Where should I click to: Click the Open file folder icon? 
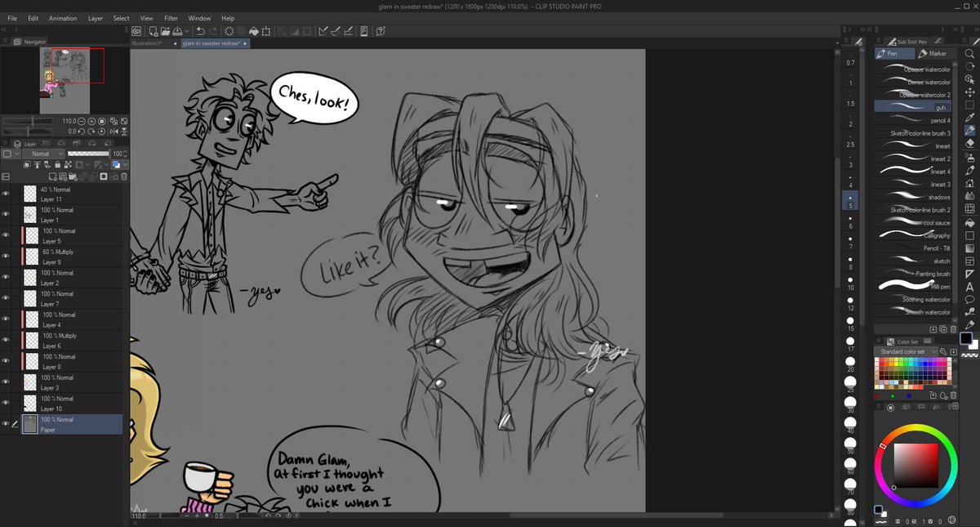click(167, 31)
